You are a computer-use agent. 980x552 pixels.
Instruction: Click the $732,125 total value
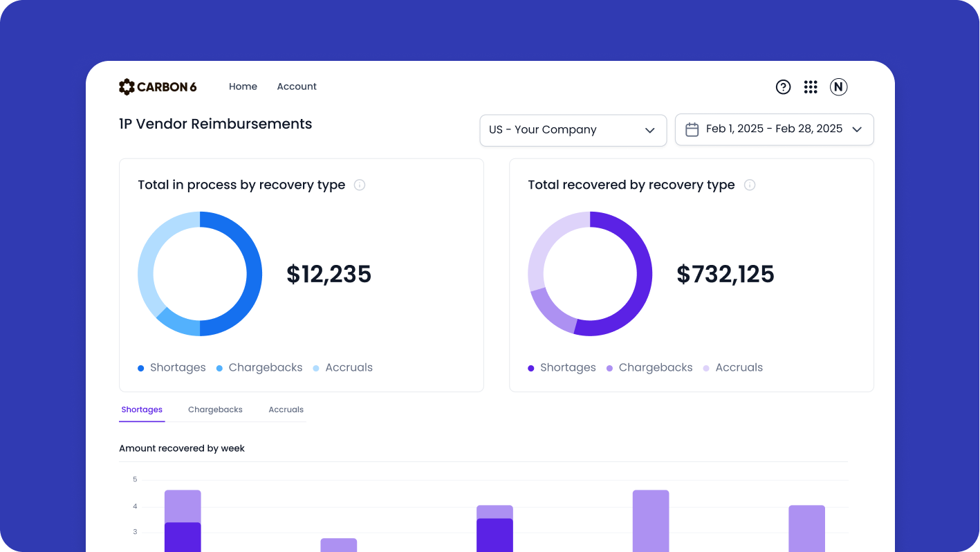pos(725,274)
